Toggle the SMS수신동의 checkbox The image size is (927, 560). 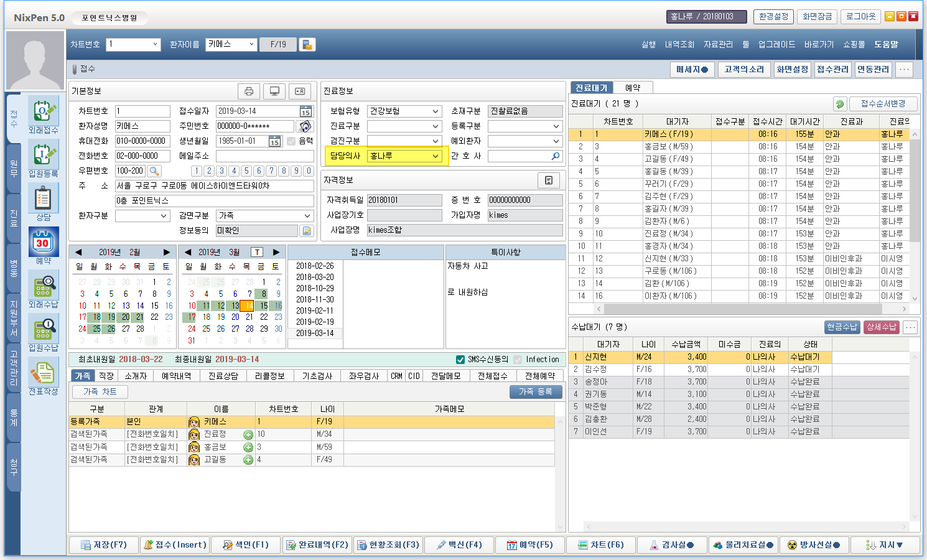click(460, 360)
